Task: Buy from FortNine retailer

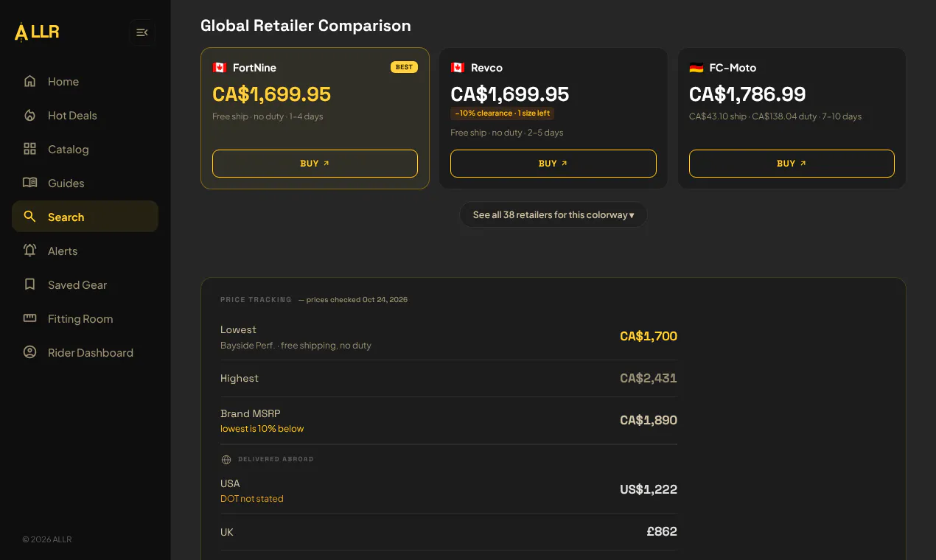Action: tap(315, 164)
